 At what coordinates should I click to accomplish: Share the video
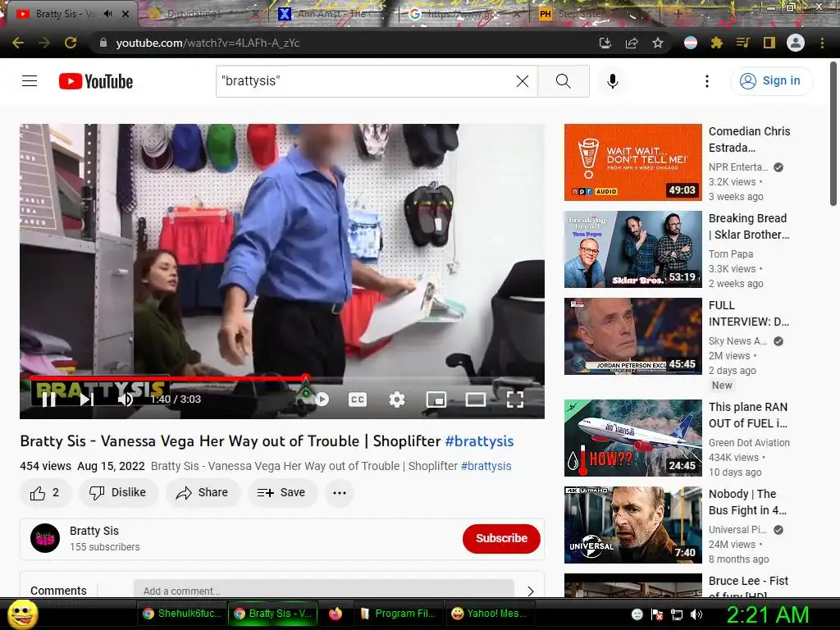tap(203, 492)
